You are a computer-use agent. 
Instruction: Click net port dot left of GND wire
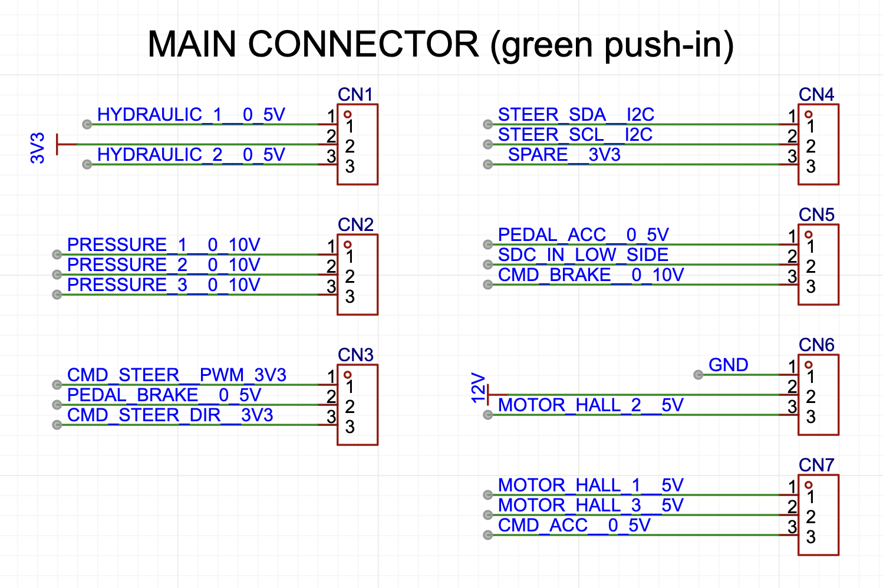pos(699,375)
